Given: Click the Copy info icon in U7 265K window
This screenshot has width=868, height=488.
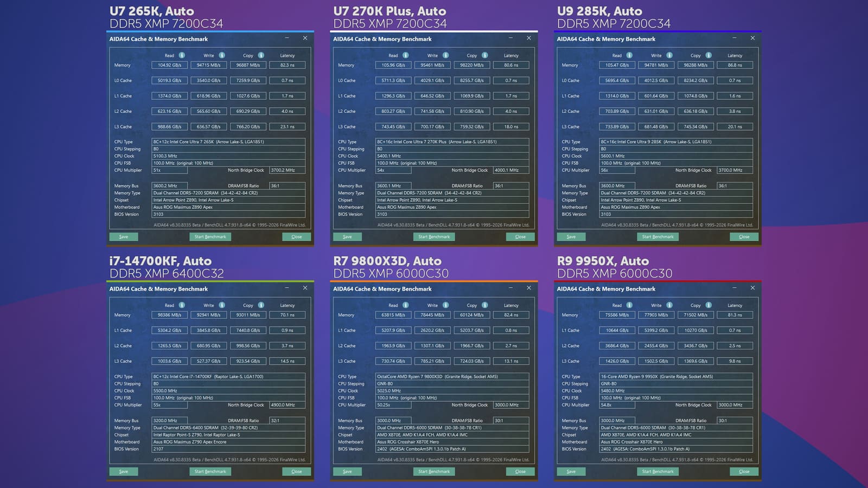Looking at the screenshot, I should pos(261,55).
